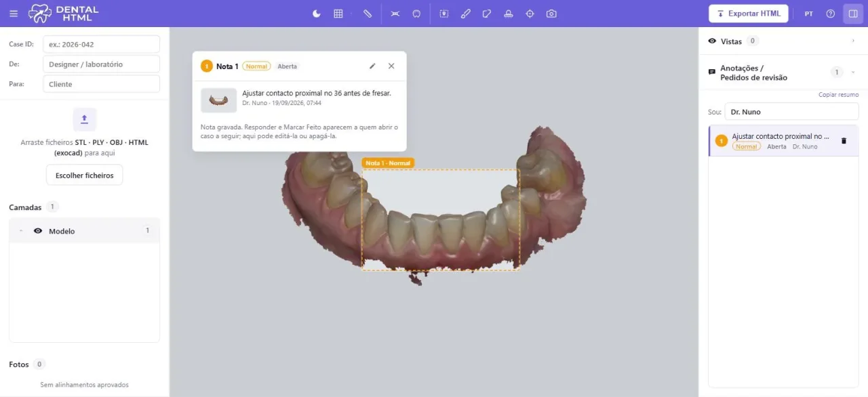Click the Case ID input field
The width and height of the screenshot is (868, 397).
[101, 44]
